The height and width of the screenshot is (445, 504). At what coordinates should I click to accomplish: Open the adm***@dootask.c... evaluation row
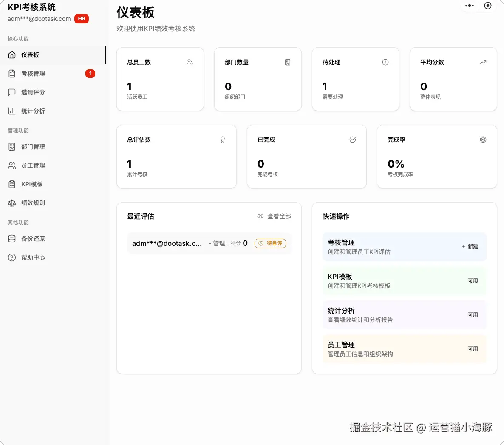pos(209,243)
